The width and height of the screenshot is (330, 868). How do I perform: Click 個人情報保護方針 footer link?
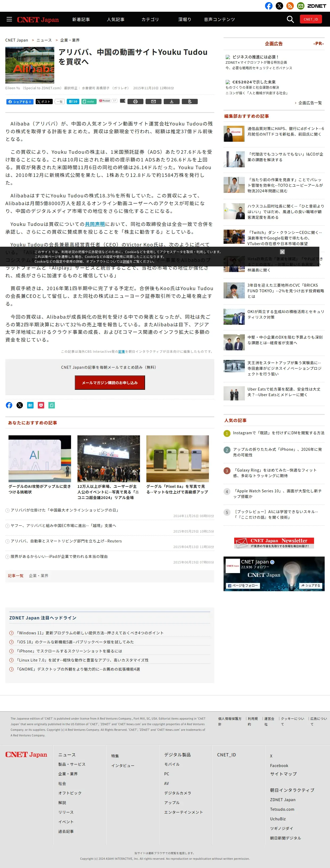tap(230, 721)
